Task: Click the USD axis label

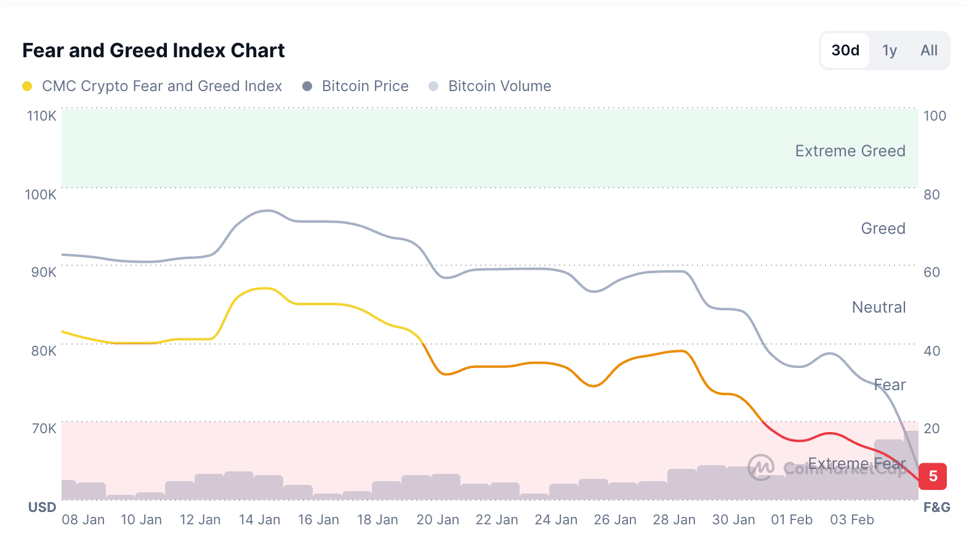Action: coord(42,507)
